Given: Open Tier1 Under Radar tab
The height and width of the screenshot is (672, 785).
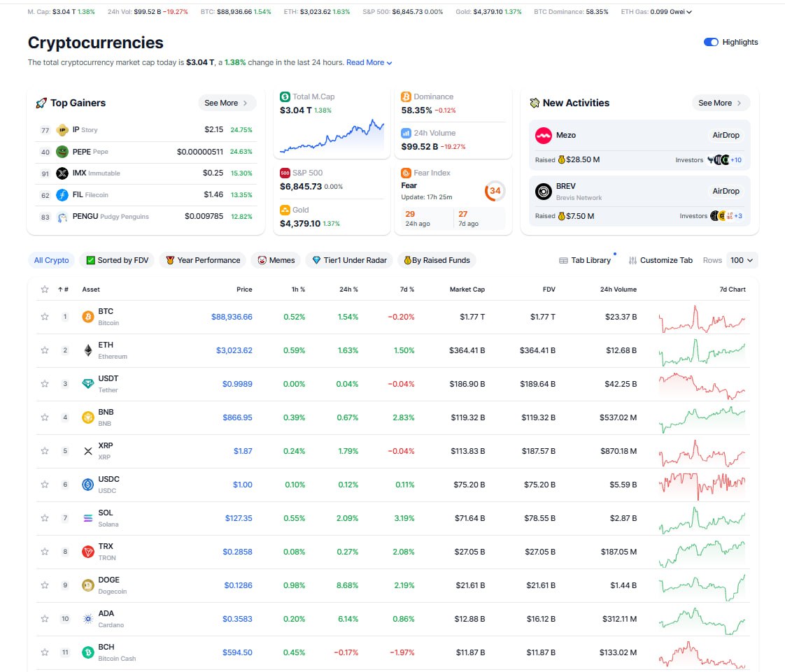Looking at the screenshot, I should point(349,260).
